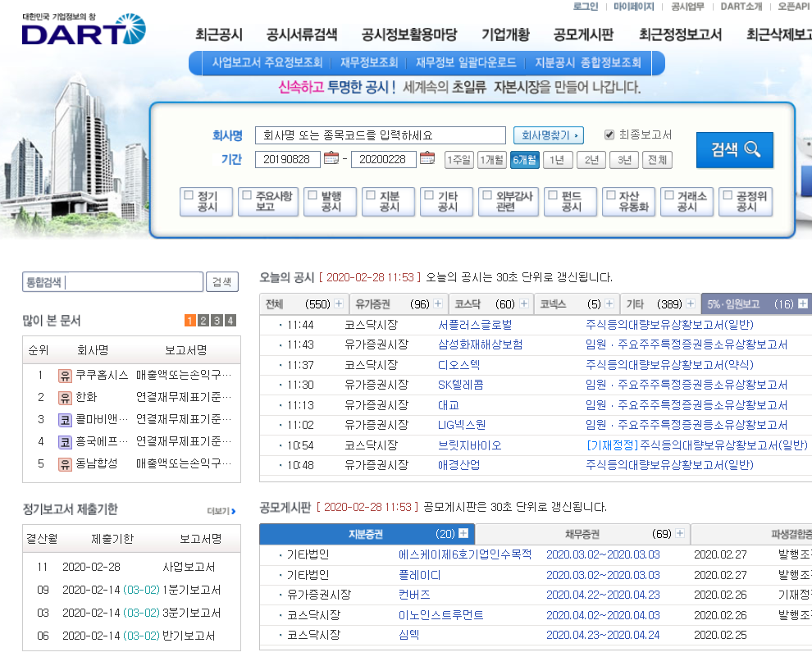
Task: Check the 공정위공시 checkbox
Action: point(728,195)
